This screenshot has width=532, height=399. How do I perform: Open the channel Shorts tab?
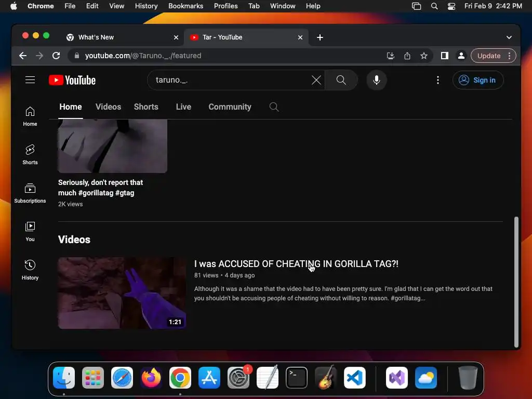[146, 107]
